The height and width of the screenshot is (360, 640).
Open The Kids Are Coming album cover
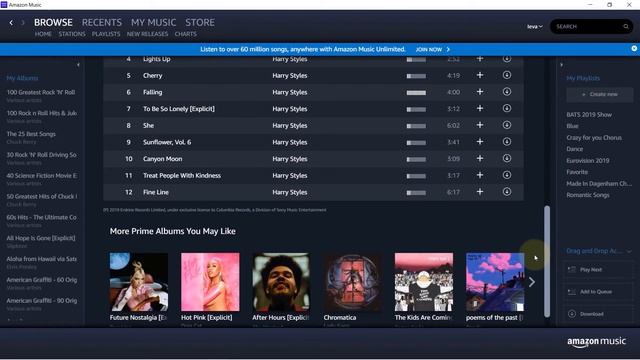pos(424,282)
